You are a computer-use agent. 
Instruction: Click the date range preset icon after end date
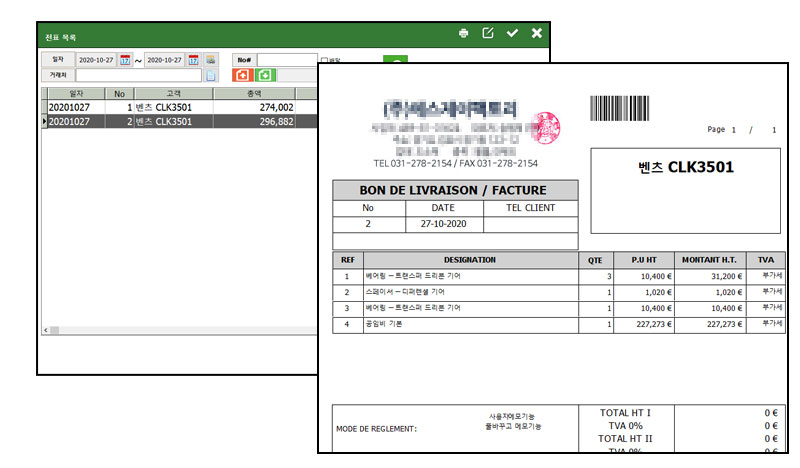click(x=211, y=60)
